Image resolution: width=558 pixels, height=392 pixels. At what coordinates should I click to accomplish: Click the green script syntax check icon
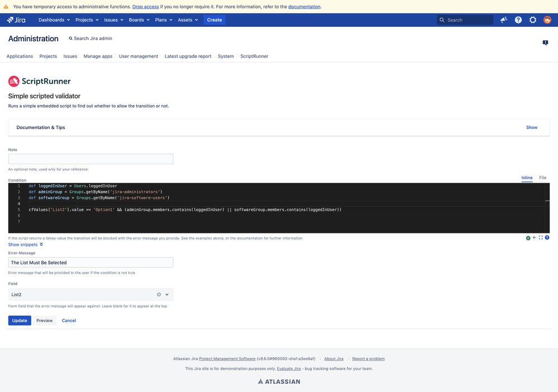click(x=528, y=237)
